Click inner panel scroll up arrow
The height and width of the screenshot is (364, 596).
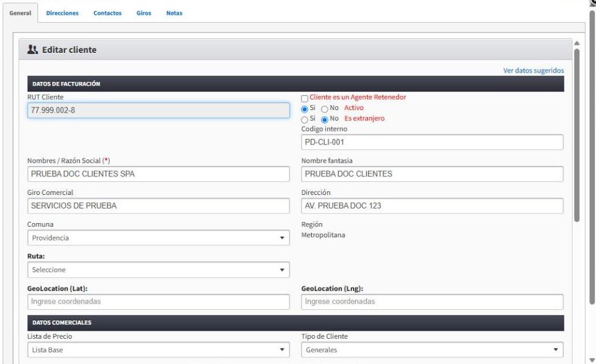[x=576, y=43]
